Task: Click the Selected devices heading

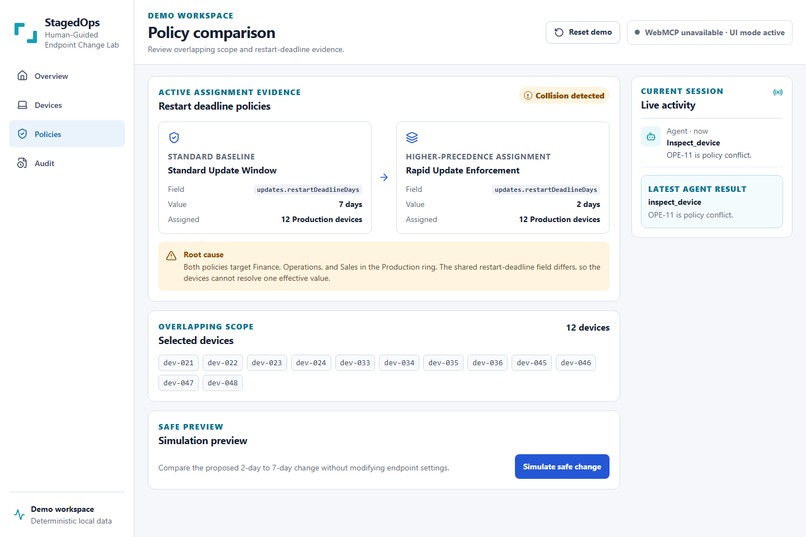Action: [x=196, y=340]
